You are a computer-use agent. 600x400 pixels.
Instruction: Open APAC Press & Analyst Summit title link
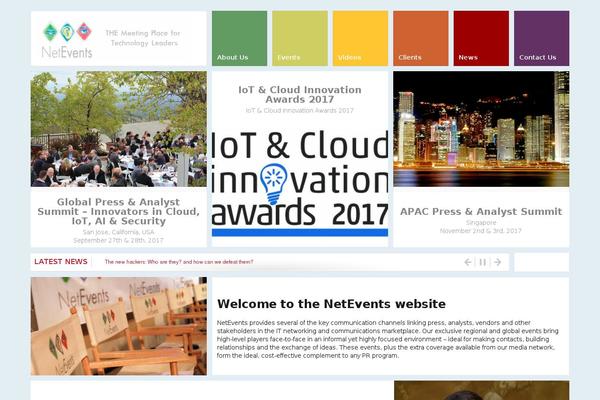(481, 211)
